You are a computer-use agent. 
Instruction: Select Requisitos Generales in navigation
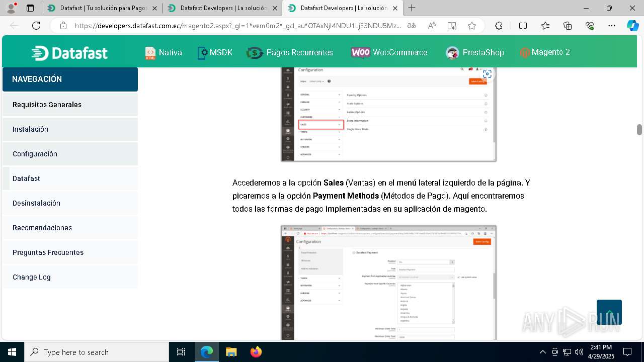[70, 105]
